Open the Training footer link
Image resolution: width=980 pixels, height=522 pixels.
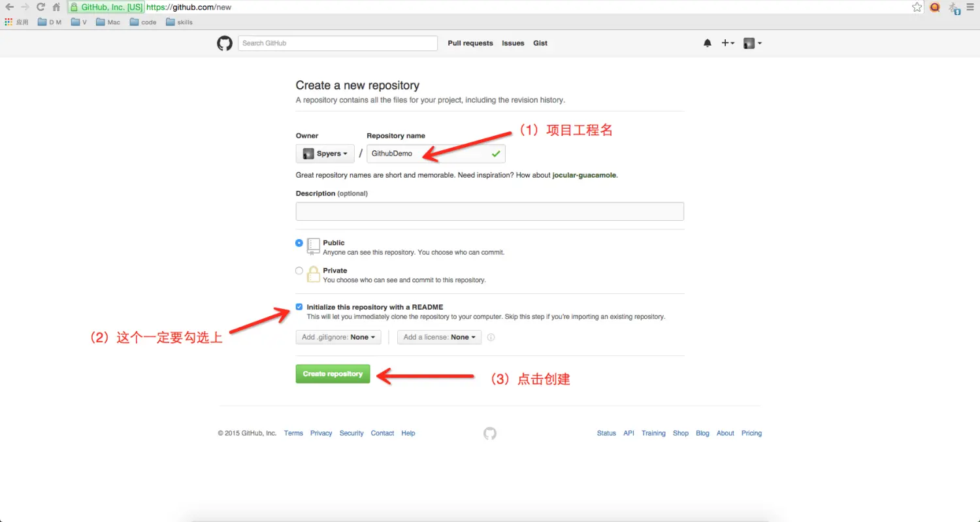(653, 433)
